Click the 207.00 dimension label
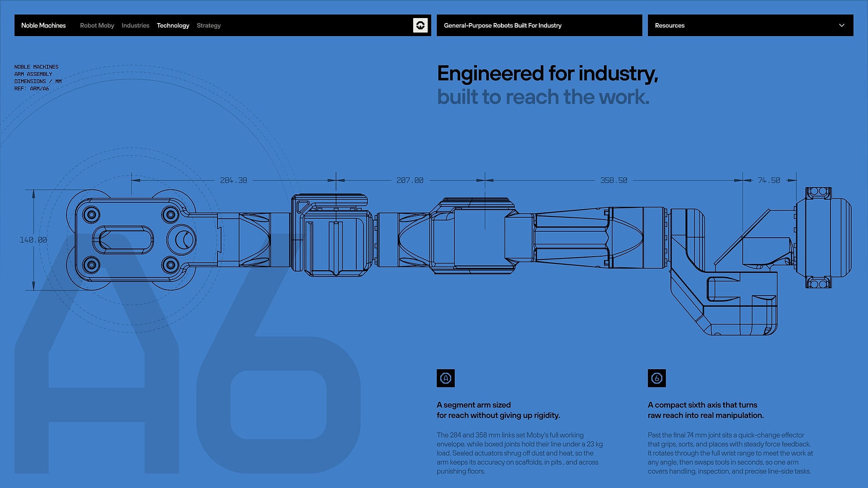868x488 pixels. (x=410, y=180)
